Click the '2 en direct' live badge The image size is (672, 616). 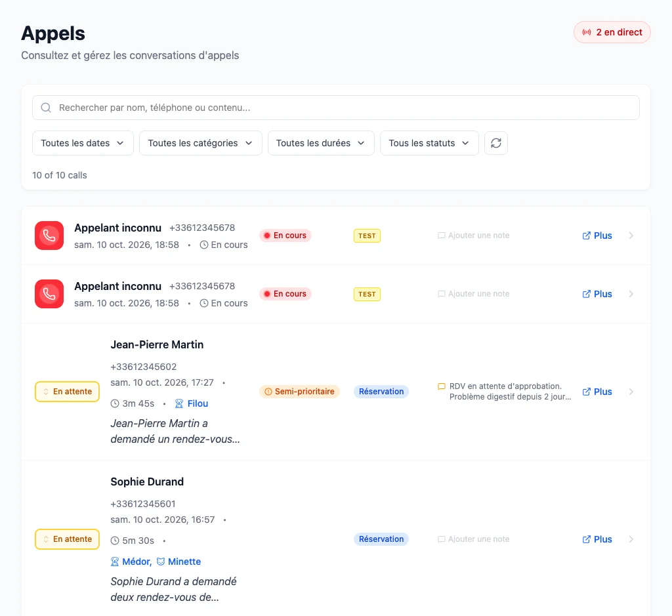pos(612,32)
